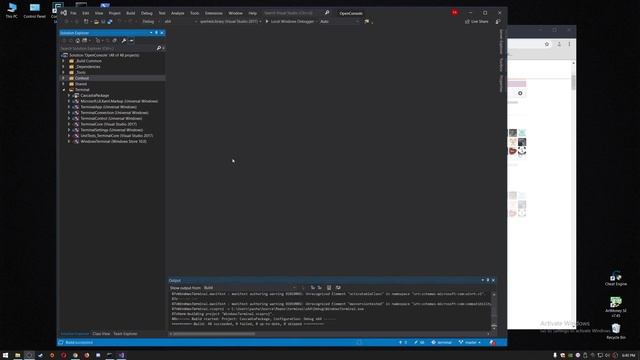Select the WindowsTerminal project

pos(113,141)
